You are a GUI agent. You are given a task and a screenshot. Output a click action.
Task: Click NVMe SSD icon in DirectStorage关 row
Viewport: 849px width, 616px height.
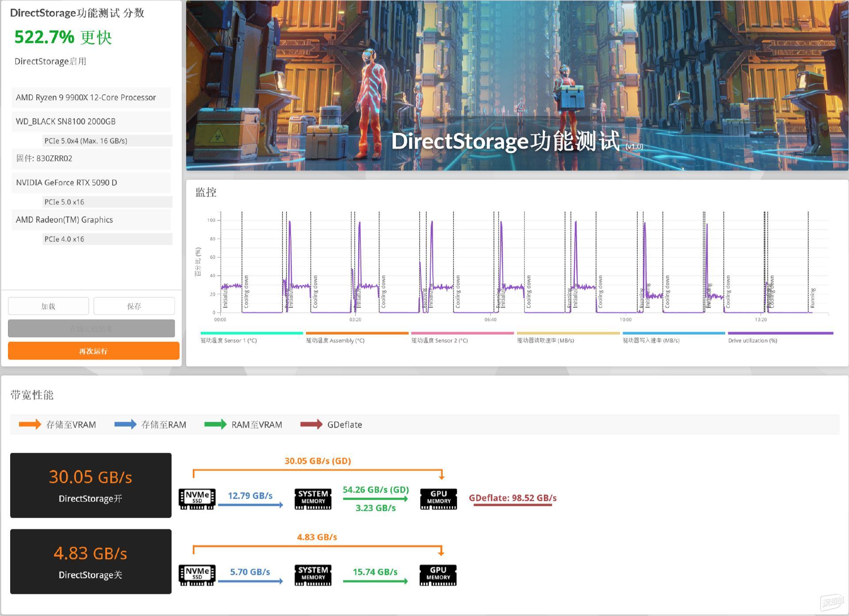(x=197, y=575)
